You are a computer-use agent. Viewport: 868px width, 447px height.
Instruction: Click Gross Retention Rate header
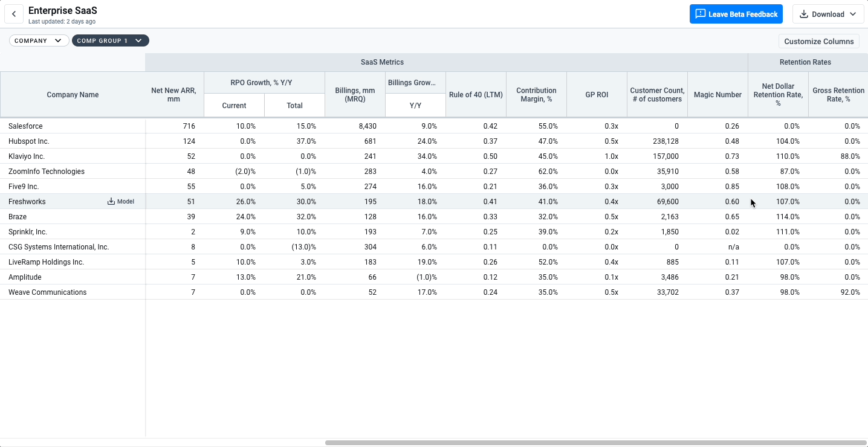(838, 95)
